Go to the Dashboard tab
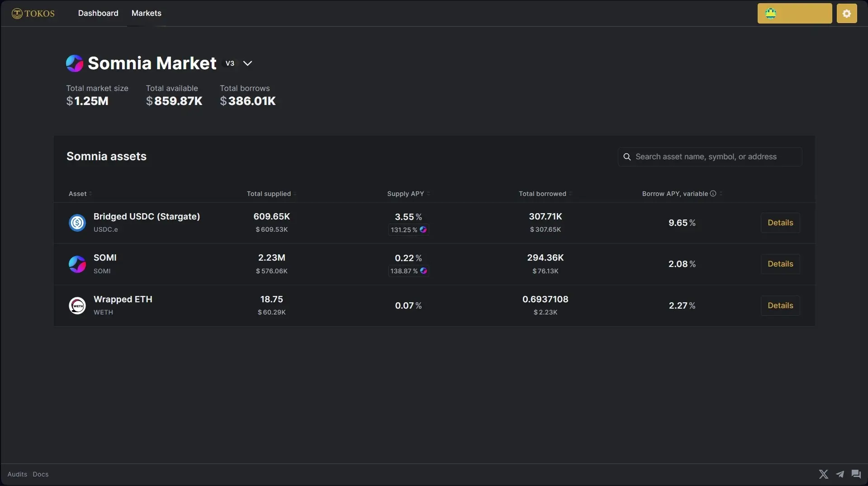This screenshot has height=486, width=868. click(x=98, y=13)
